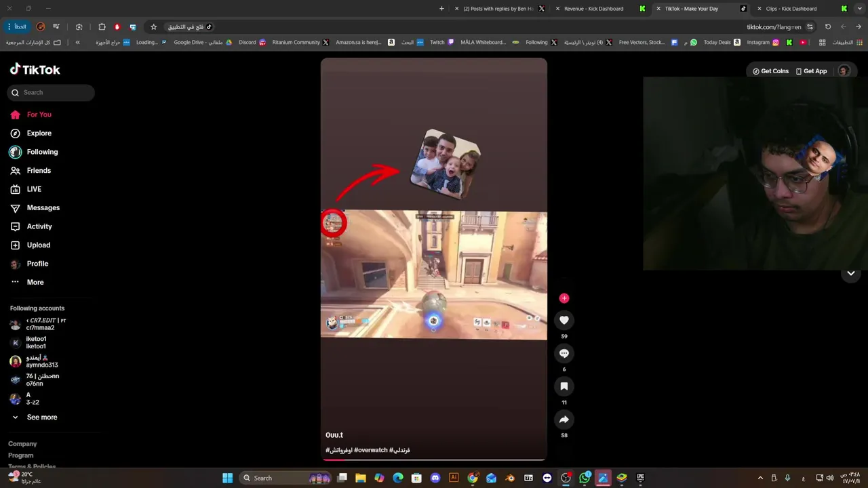The image size is (868, 488).
Task: Open WhatsApp from the taskbar
Action: [x=585, y=478]
